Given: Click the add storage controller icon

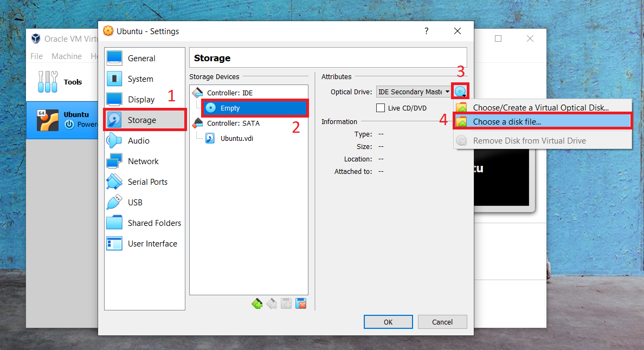Looking at the screenshot, I should [257, 303].
